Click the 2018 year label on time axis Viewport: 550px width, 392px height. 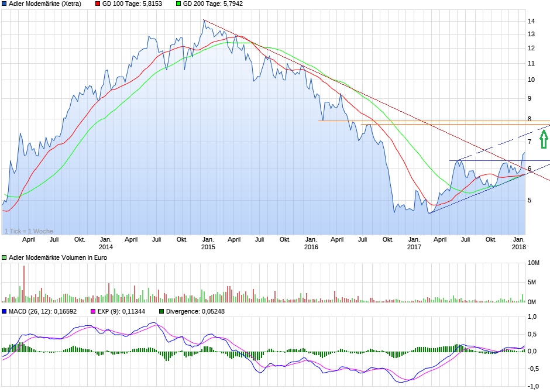point(518,247)
